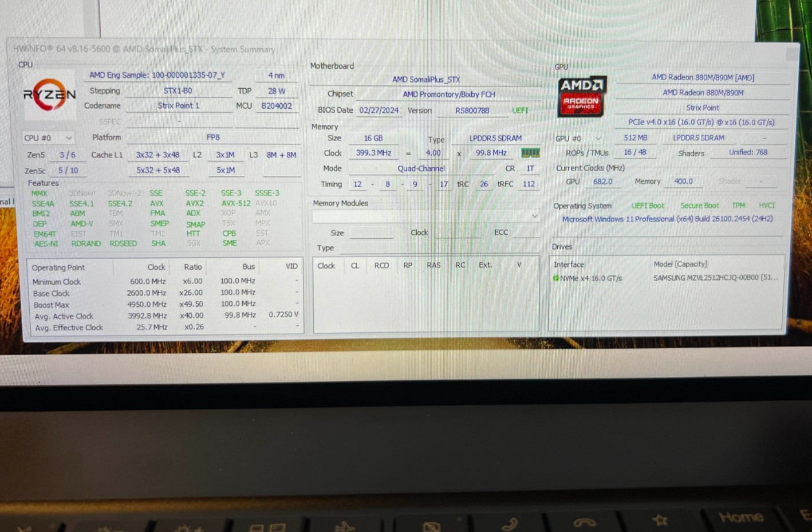Image resolution: width=812 pixels, height=532 pixels.
Task: Click the 3x32 + 3x48 L1 cache value
Action: point(157,155)
